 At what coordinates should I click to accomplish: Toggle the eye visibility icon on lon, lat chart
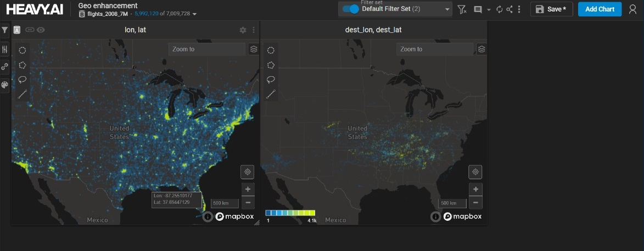(x=41, y=30)
